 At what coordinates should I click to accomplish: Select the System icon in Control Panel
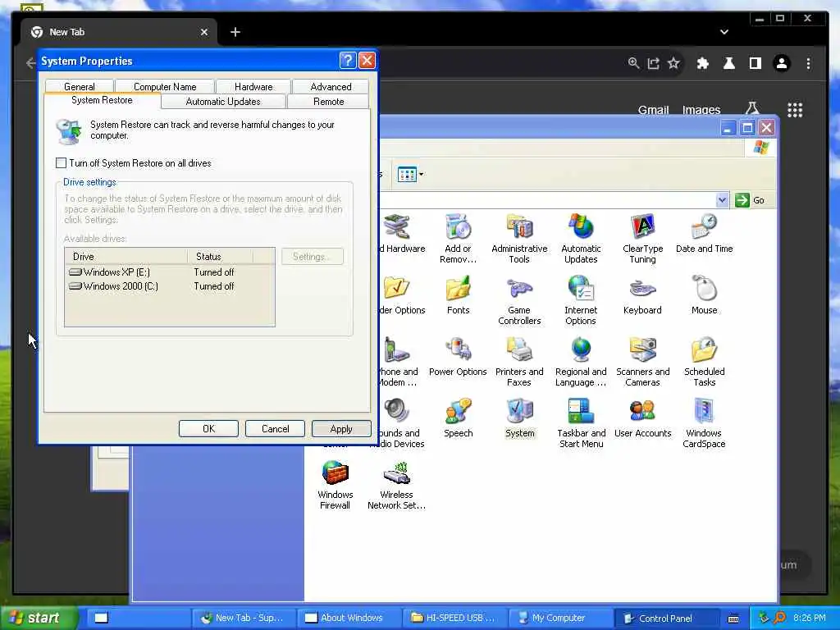[519, 418]
